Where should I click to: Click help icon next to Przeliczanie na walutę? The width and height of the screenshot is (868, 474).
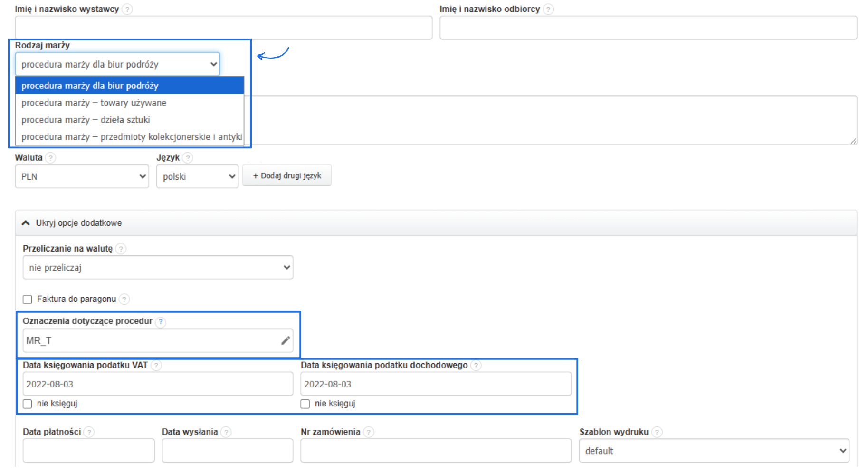click(x=121, y=249)
